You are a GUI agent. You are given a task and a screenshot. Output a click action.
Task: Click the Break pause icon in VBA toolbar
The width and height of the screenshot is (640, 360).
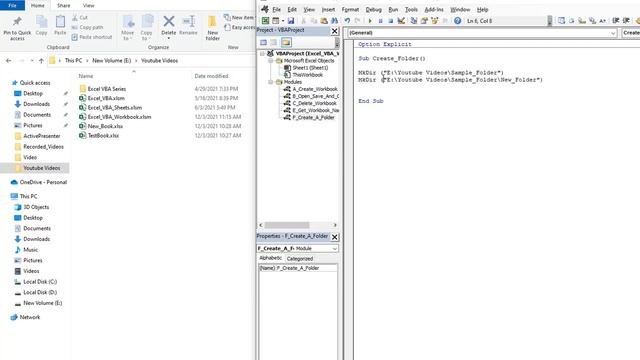(x=380, y=21)
